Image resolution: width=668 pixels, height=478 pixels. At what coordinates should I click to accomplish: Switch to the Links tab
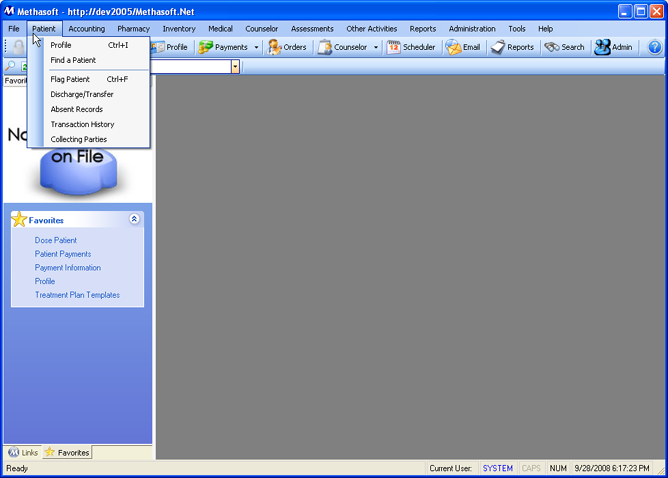(x=23, y=452)
